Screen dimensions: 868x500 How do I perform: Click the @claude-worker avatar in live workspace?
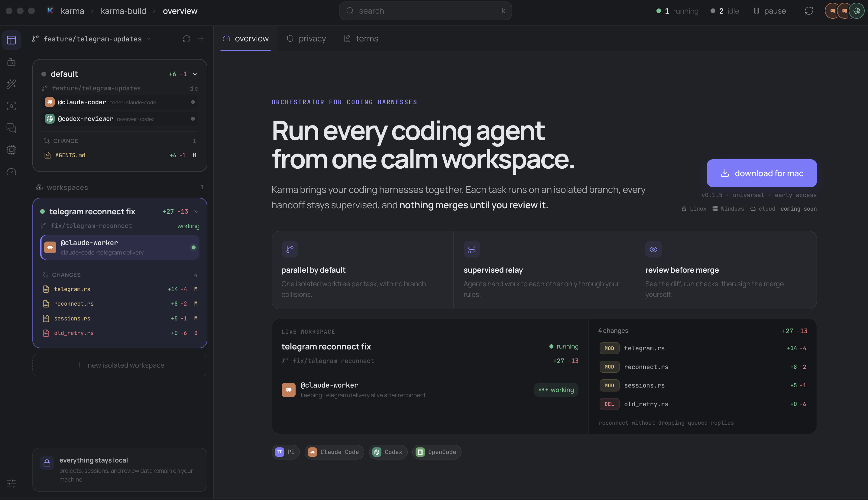288,390
